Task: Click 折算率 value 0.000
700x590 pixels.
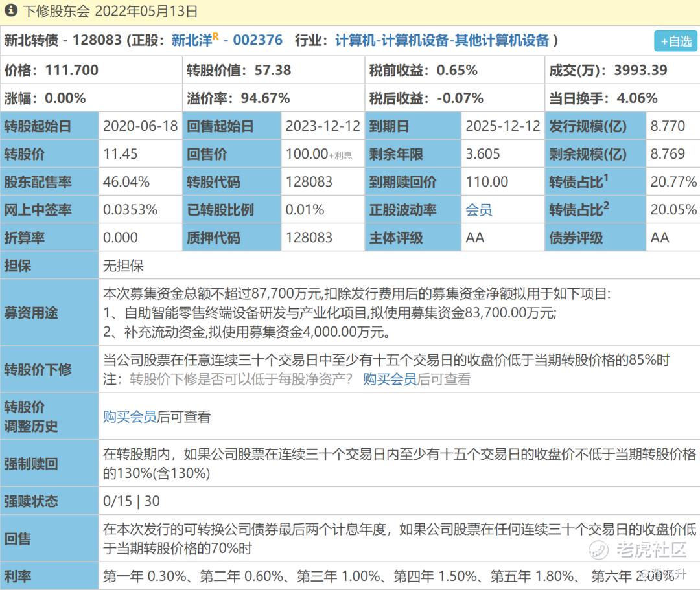Action: click(121, 238)
